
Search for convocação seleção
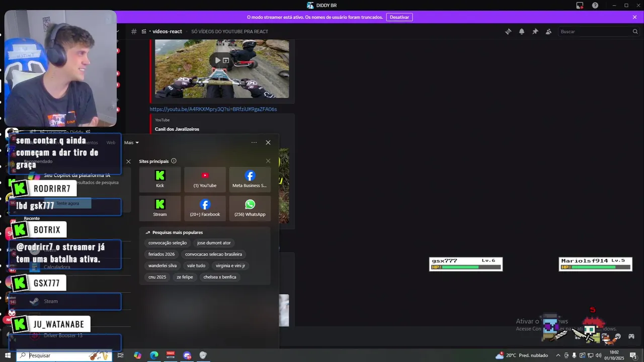pos(168,243)
